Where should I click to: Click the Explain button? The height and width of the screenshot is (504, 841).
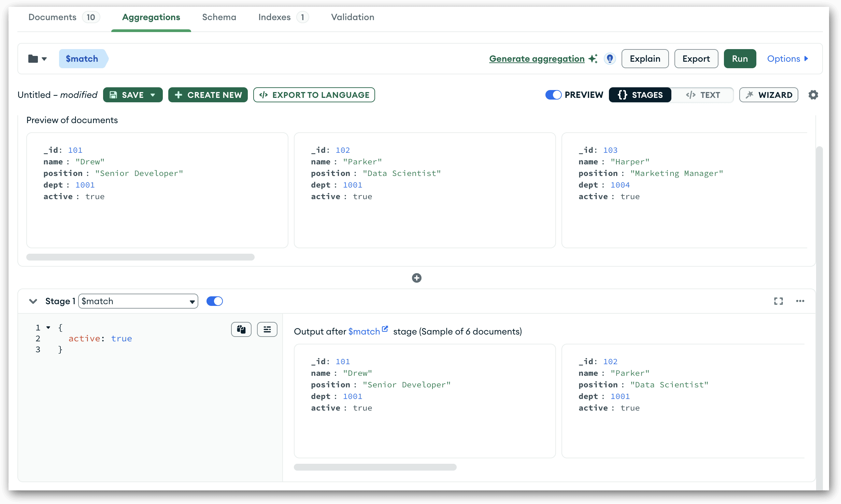pos(645,59)
